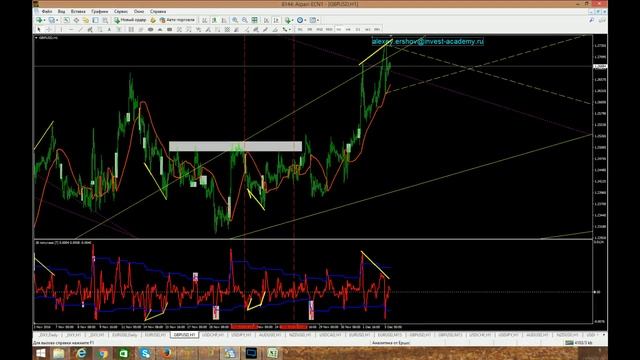
Task: Open the Windows Start button
Action: (x=40, y=353)
